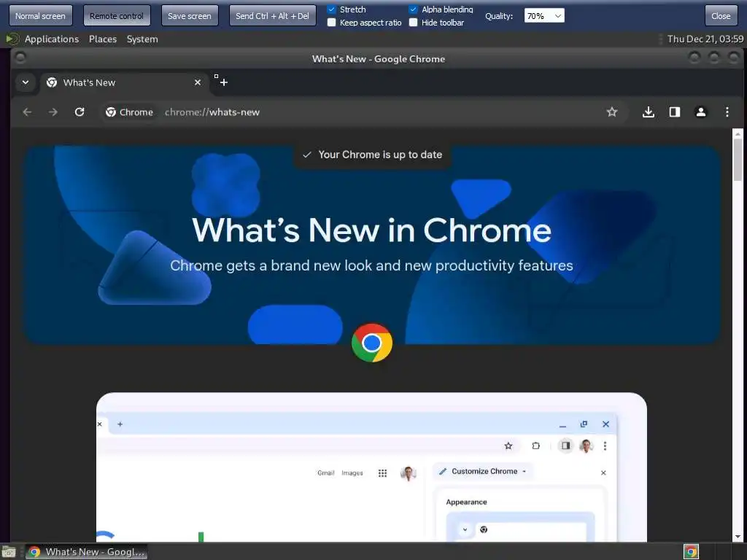Screen dimensions: 747x560
Task: Open the Chrome profile icon
Action: (x=701, y=112)
